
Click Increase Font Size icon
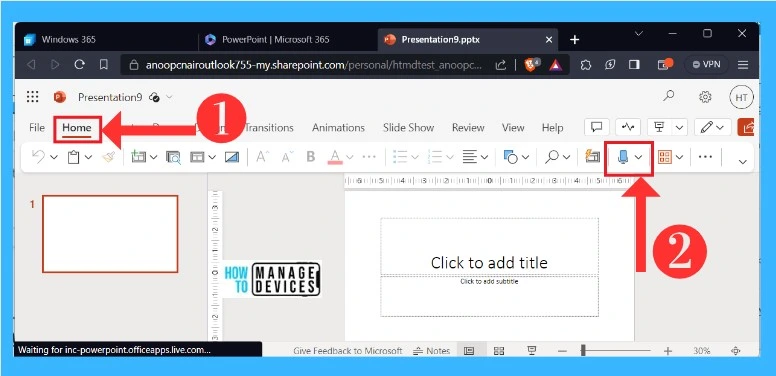[262, 157]
